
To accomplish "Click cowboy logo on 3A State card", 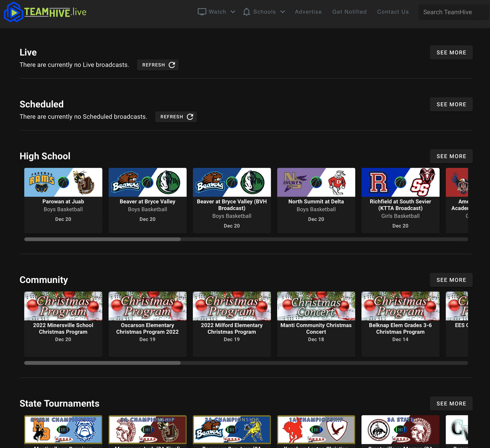I will [x=378, y=431].
